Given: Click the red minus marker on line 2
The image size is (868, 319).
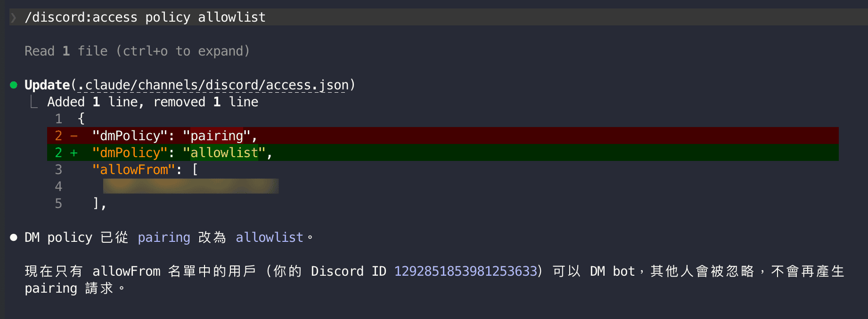Looking at the screenshot, I should pyautogui.click(x=74, y=136).
